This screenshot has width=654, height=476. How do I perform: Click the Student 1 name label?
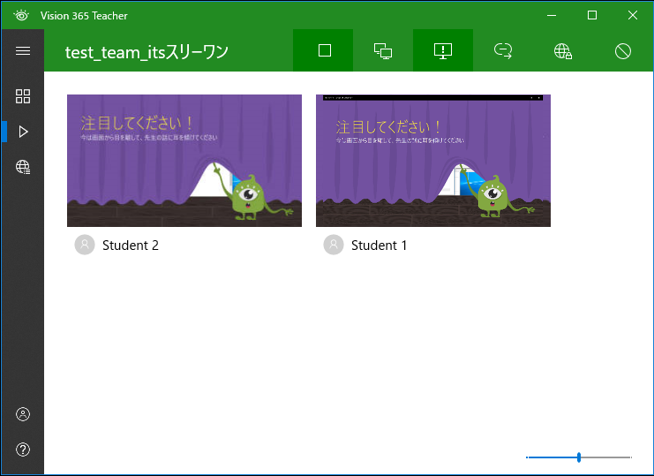tap(379, 245)
